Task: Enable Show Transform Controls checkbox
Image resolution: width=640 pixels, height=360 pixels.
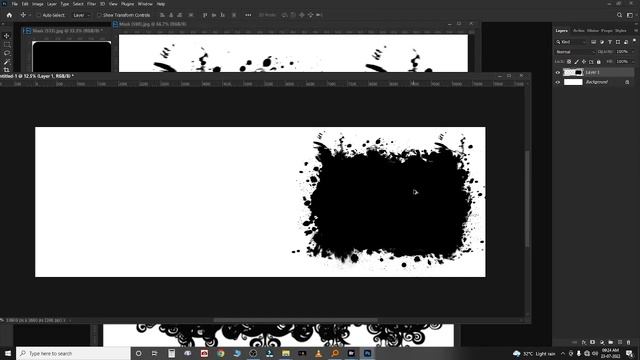Action: coord(99,15)
